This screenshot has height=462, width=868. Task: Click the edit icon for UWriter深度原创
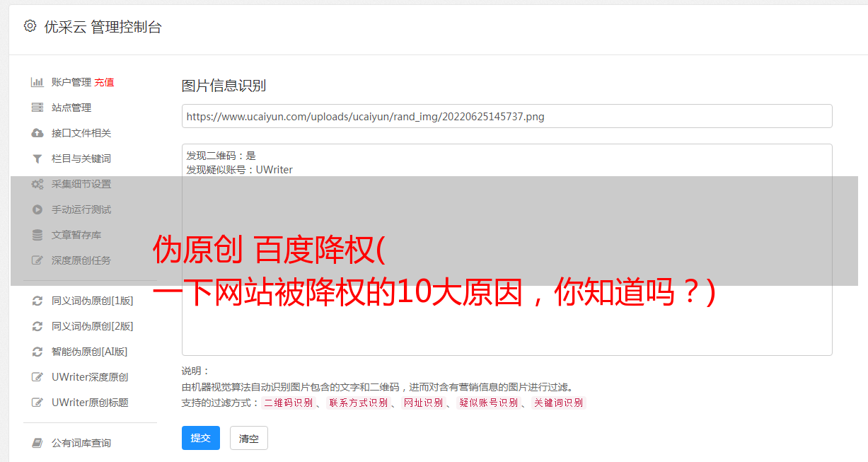(x=37, y=377)
